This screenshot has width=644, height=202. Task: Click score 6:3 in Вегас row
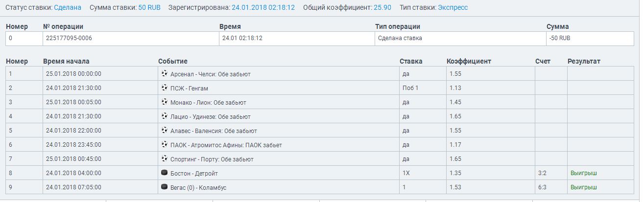pyautogui.click(x=542, y=187)
